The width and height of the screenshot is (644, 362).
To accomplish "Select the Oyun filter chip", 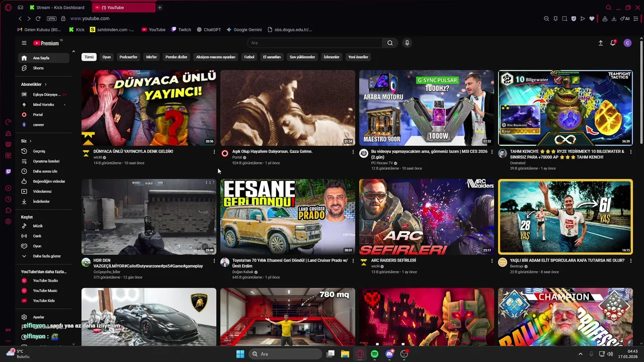I will point(107,57).
